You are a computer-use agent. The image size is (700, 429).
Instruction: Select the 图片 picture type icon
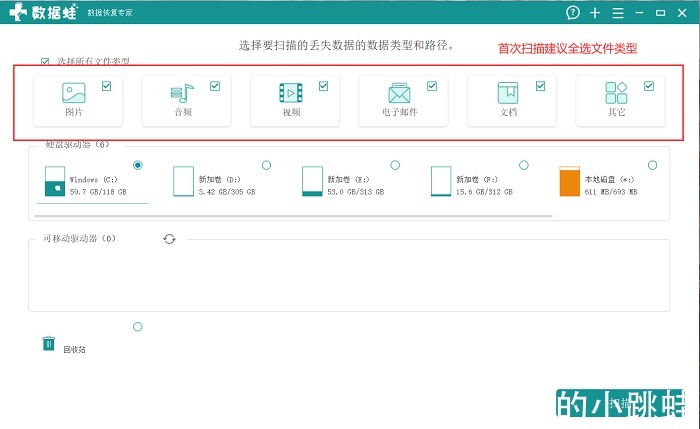(x=74, y=93)
